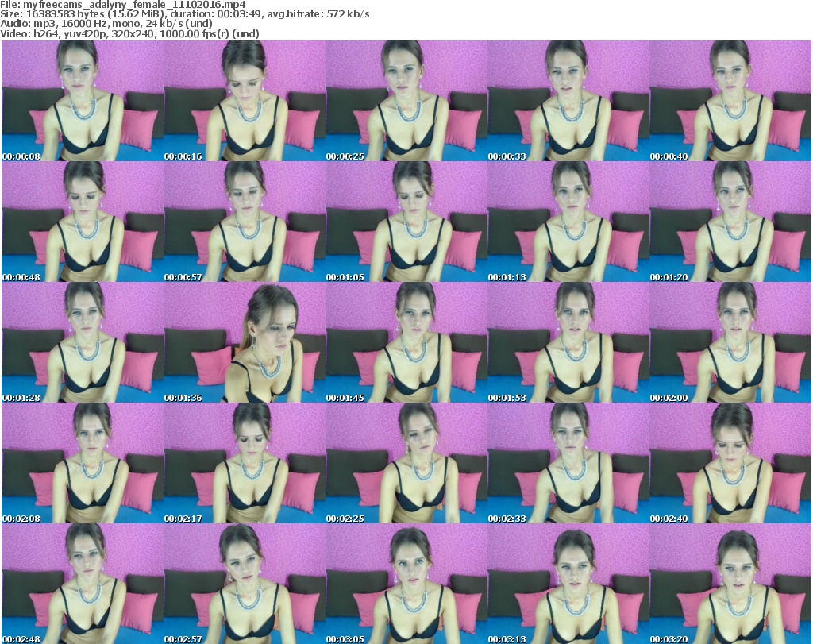This screenshot has width=813, height=644.
Task: Open the thumbnail labeled 00:01:20
Action: pos(730,222)
